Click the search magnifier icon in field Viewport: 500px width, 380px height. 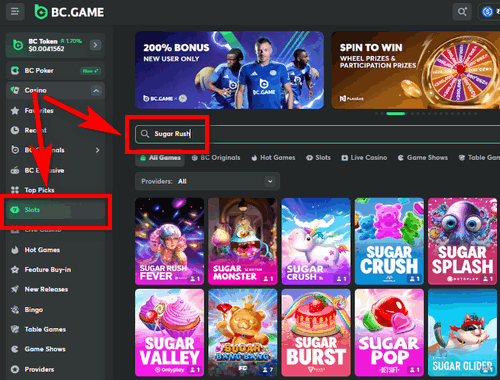145,134
